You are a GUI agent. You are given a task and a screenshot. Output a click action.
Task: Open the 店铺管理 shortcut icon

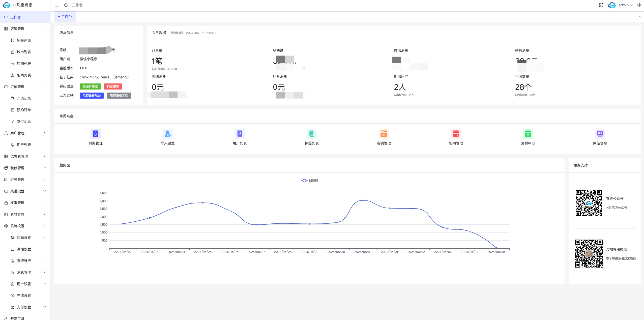[x=384, y=134]
